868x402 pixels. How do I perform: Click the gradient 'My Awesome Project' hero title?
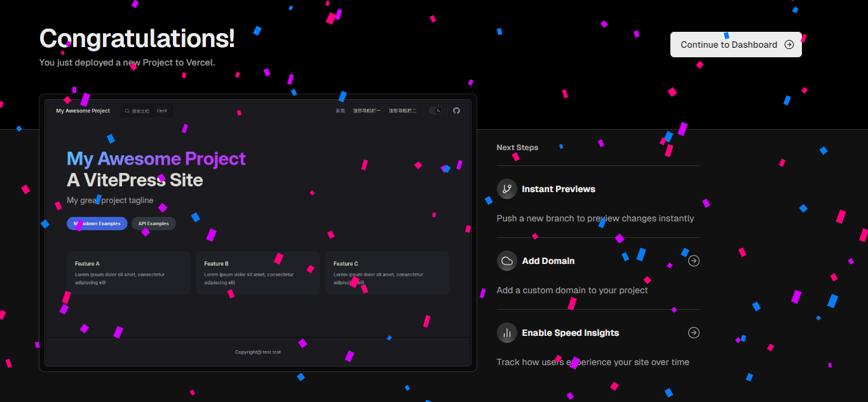pyautogui.click(x=156, y=158)
